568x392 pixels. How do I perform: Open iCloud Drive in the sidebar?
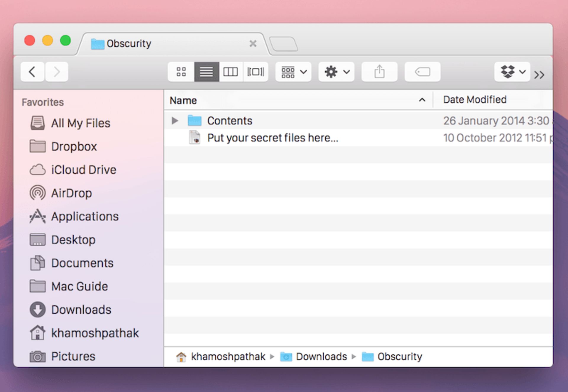(84, 170)
